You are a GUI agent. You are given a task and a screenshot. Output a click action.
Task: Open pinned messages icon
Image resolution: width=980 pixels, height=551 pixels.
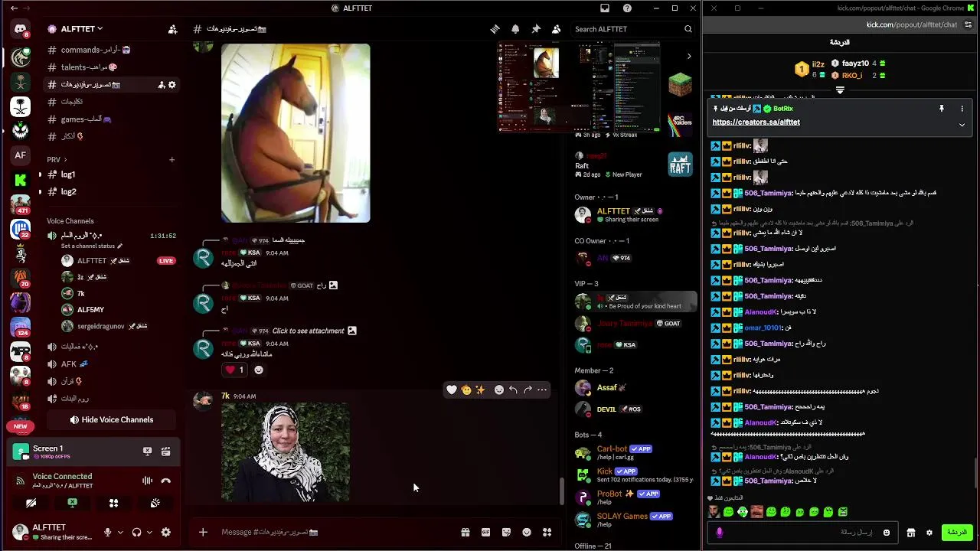(536, 29)
